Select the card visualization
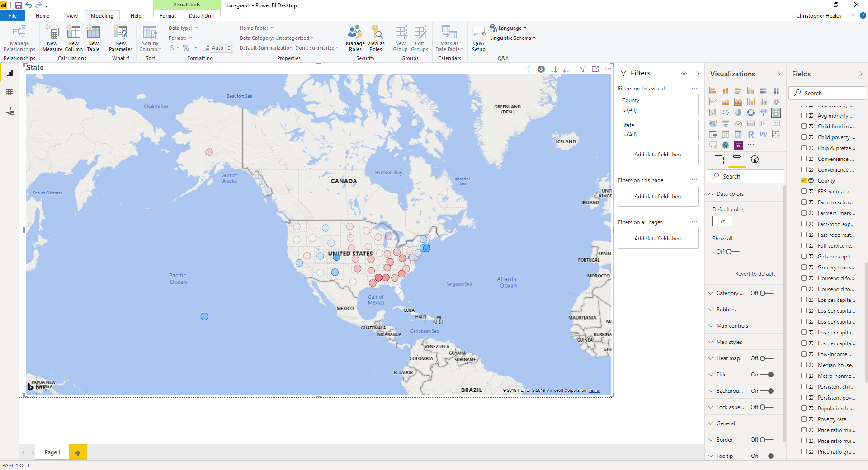The height and width of the screenshot is (470, 868). [x=751, y=123]
